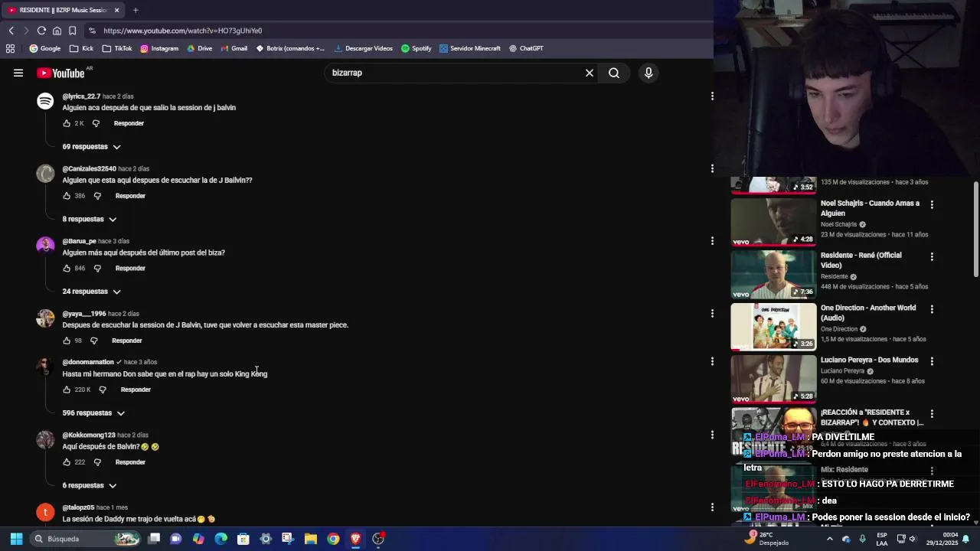This screenshot has height=551, width=980.
Task: Open Residente René Official Video thumbnail
Action: coord(773,275)
